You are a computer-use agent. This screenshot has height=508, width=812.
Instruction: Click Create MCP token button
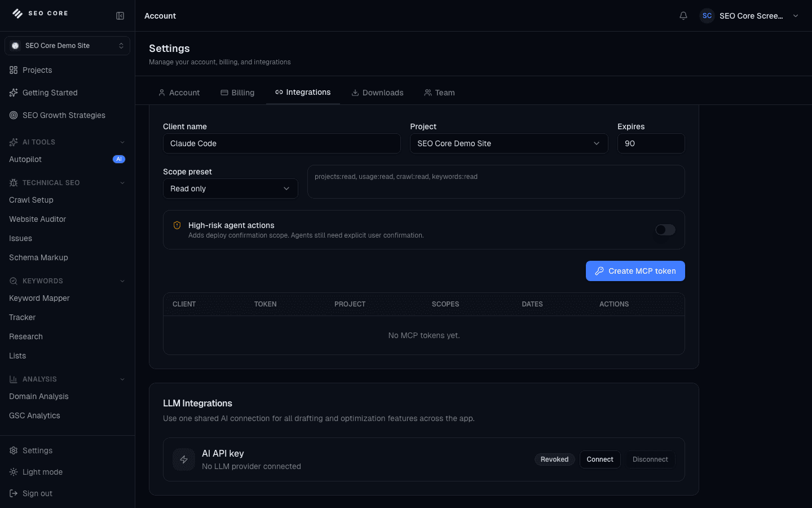point(636,271)
